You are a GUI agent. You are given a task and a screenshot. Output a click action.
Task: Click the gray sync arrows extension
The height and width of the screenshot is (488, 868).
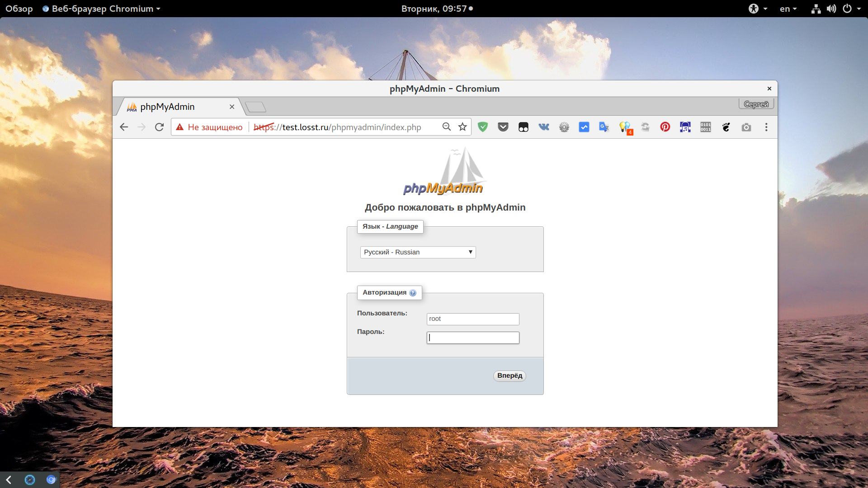click(645, 127)
